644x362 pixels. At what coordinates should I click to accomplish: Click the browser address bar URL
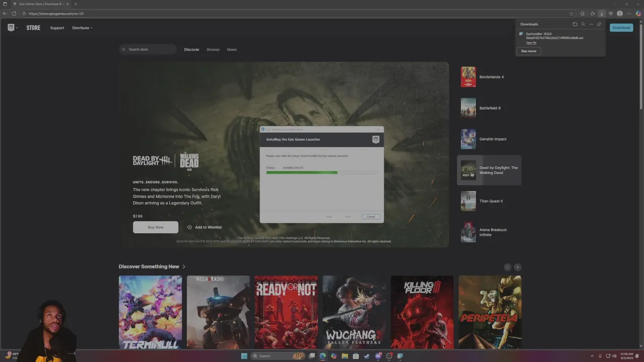tap(56, 14)
